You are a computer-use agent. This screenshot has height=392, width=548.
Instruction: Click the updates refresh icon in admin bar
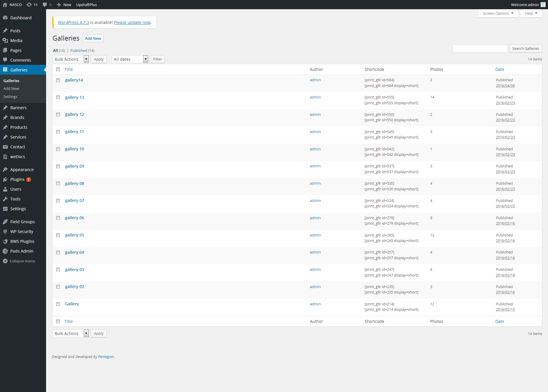click(29, 5)
